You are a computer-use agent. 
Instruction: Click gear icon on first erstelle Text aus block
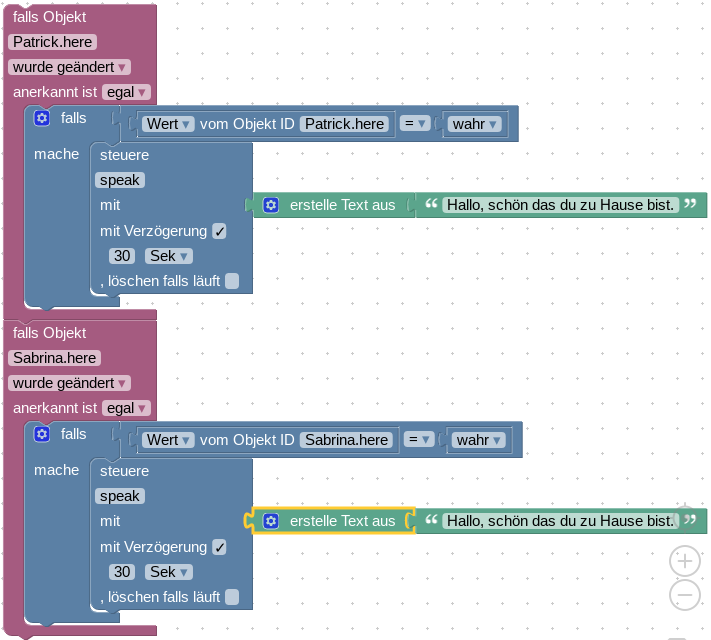coord(271,205)
